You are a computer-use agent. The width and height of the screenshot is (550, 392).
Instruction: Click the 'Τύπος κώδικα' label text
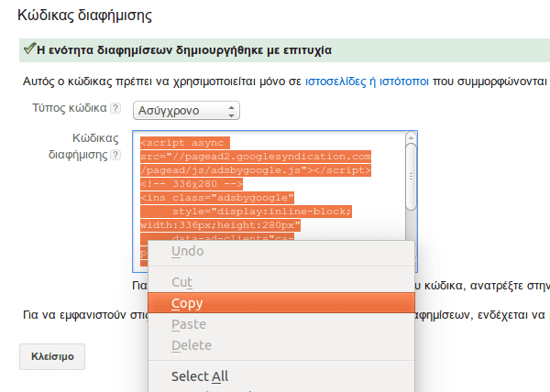[x=70, y=108]
